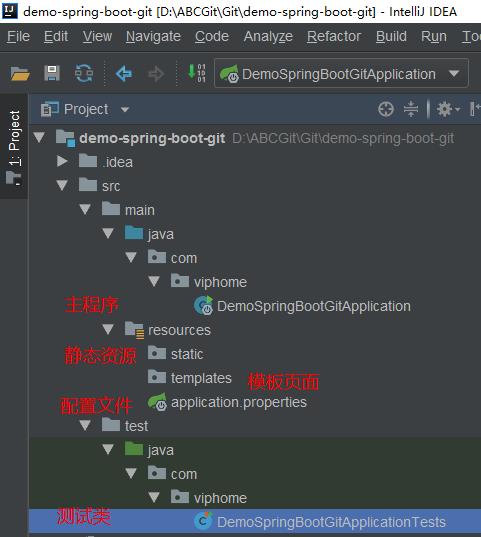Open the Run menu
The image size is (481, 537).
click(434, 36)
